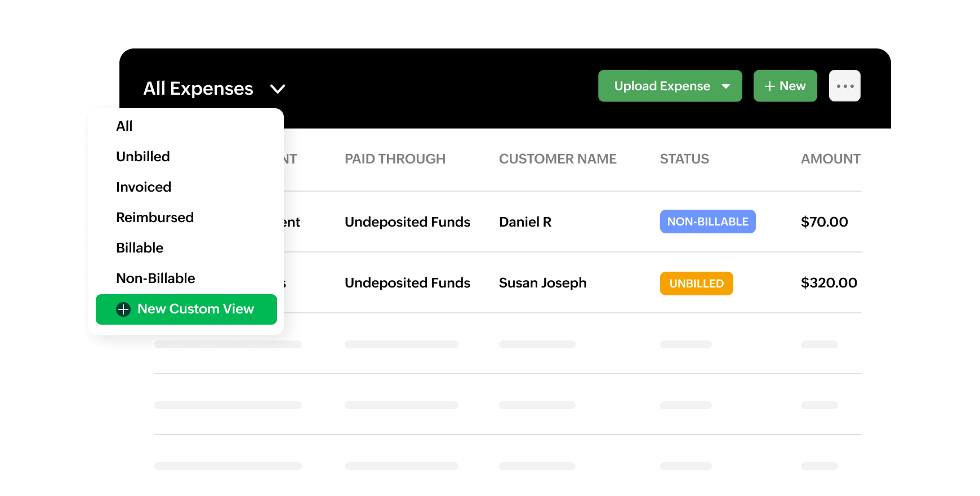Filter expenses by Invoiced

(x=144, y=187)
